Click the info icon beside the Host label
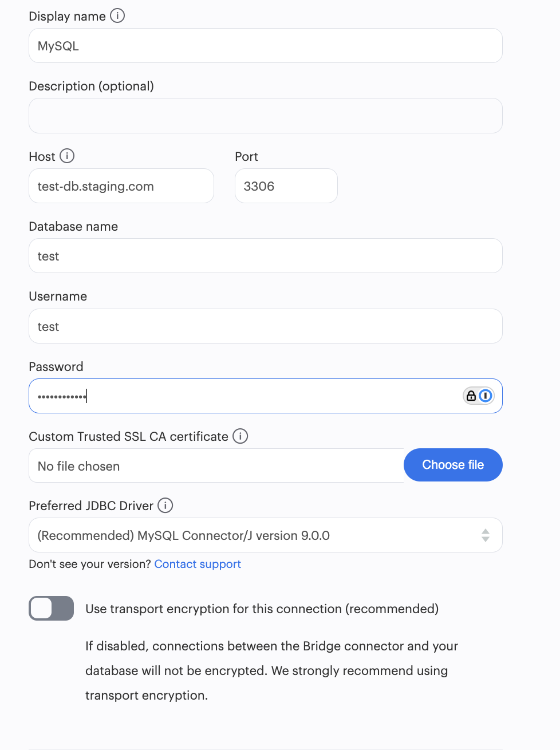The image size is (560, 750). coord(68,156)
